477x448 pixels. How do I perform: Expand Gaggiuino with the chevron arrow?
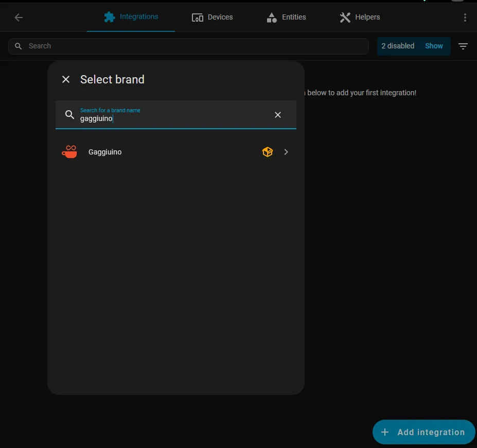286,152
